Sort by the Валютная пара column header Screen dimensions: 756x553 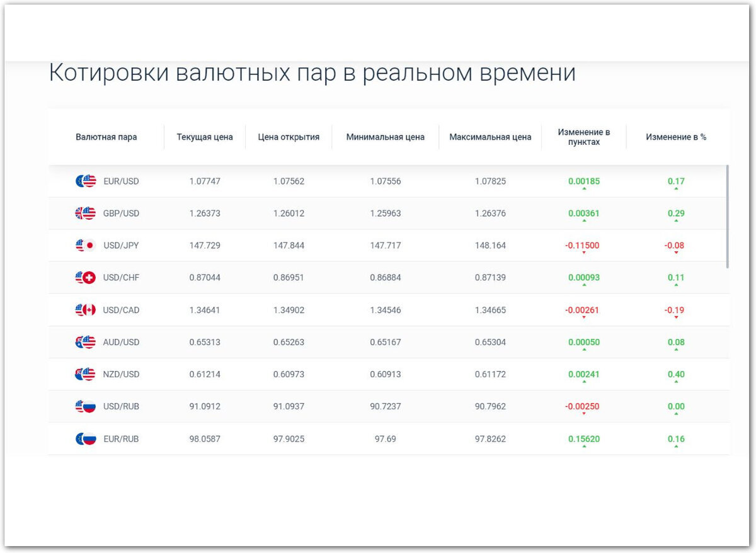tap(106, 137)
